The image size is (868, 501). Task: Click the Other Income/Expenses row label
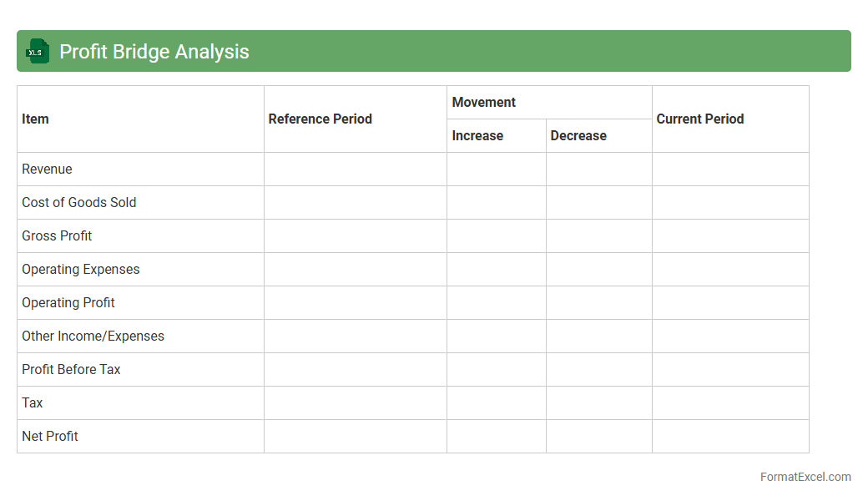(93, 336)
